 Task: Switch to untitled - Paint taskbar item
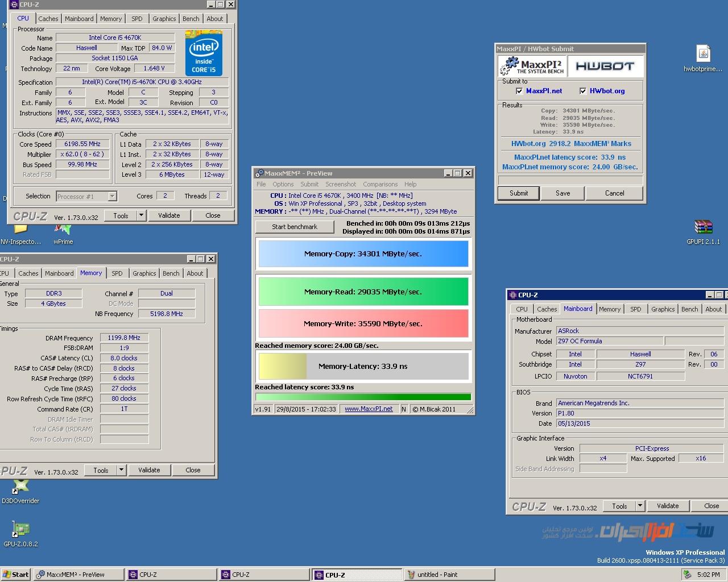coord(449,575)
